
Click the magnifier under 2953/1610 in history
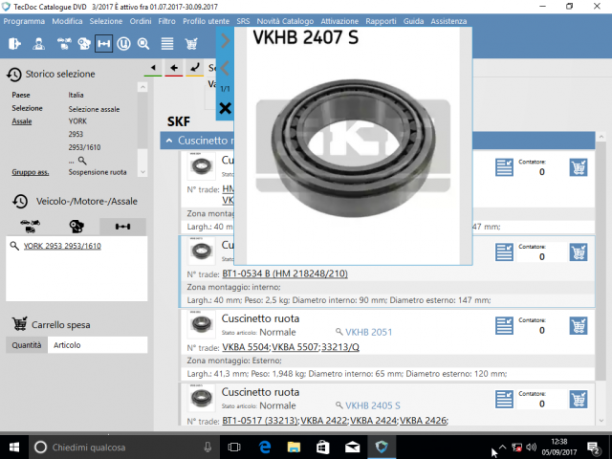pos(82,160)
